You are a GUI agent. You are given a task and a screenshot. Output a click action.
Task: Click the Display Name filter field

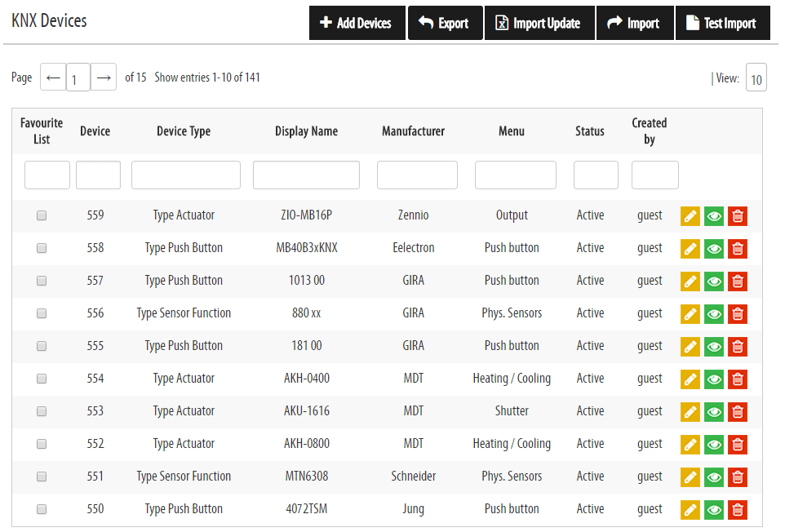[306, 175]
